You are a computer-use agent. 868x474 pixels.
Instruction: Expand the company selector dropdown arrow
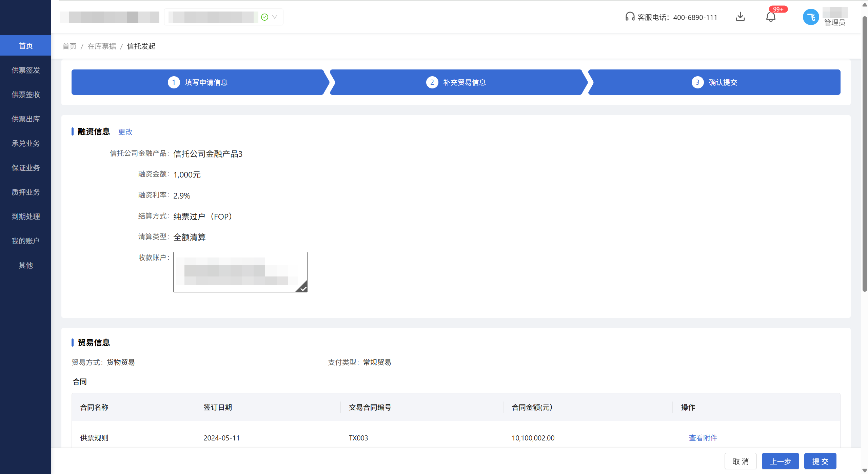pos(275,17)
